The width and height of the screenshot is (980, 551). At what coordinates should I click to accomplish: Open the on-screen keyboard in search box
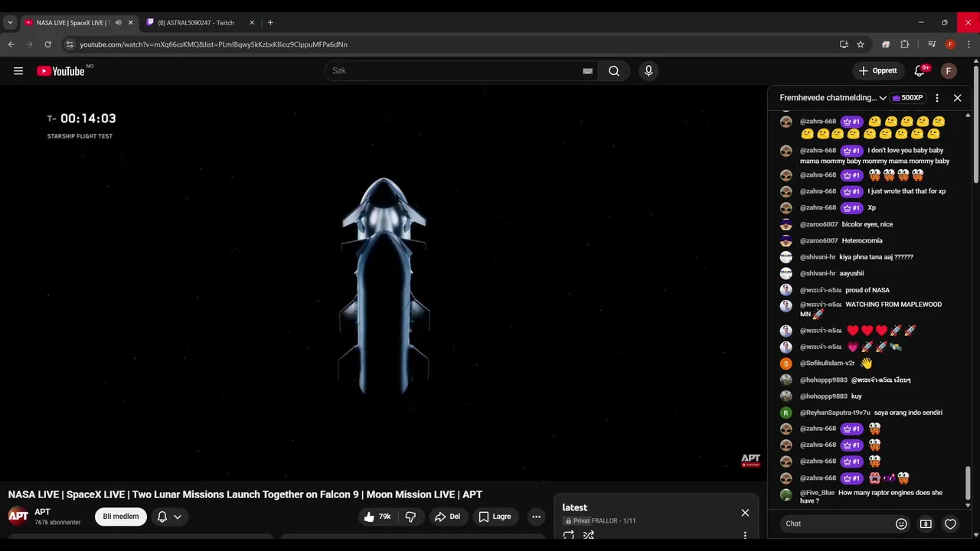coord(587,71)
